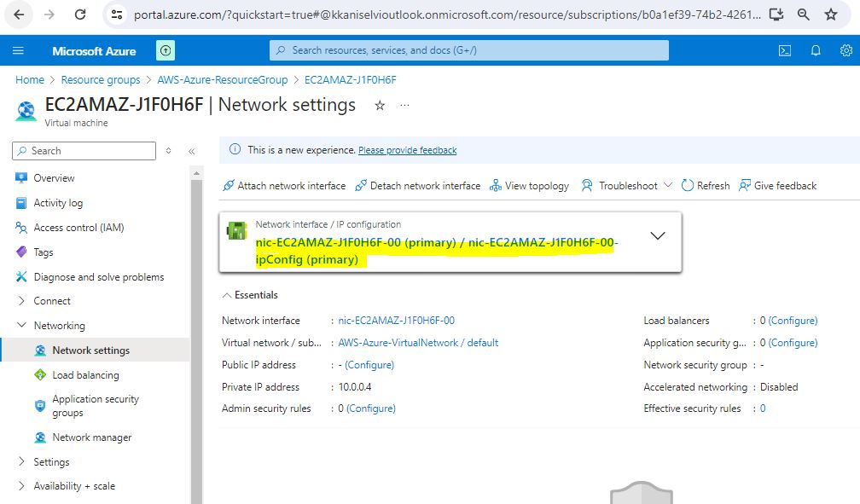The width and height of the screenshot is (860, 504).
Task: Open the Overview menu item
Action: pyautogui.click(x=54, y=178)
